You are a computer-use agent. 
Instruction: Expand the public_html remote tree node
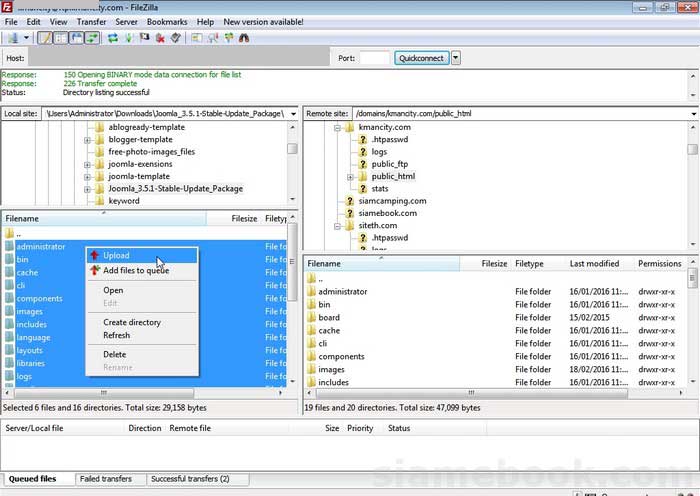[350, 177]
